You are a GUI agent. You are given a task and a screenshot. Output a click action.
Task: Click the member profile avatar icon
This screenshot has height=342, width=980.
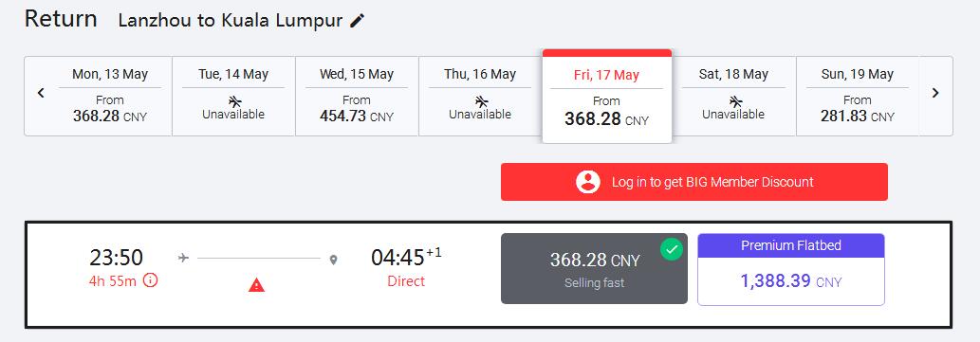[587, 182]
